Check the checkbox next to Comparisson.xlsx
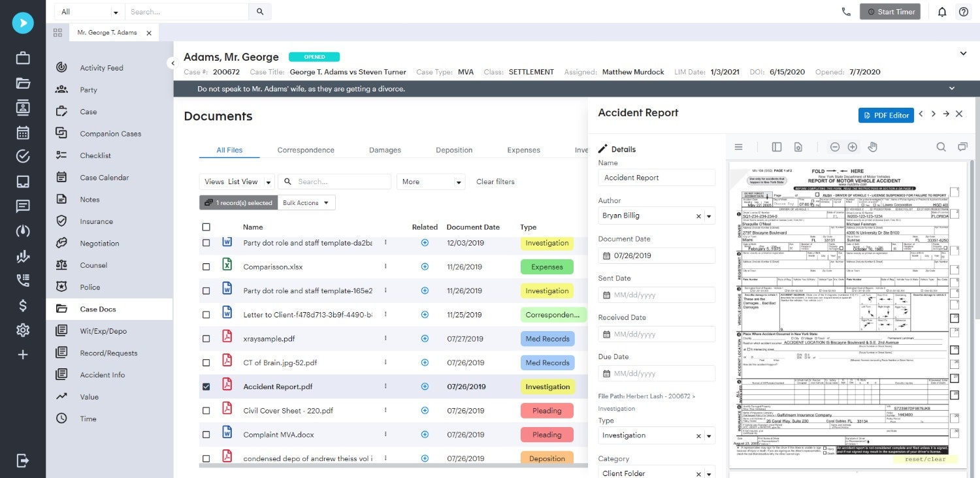This screenshot has width=980, height=478. [206, 266]
